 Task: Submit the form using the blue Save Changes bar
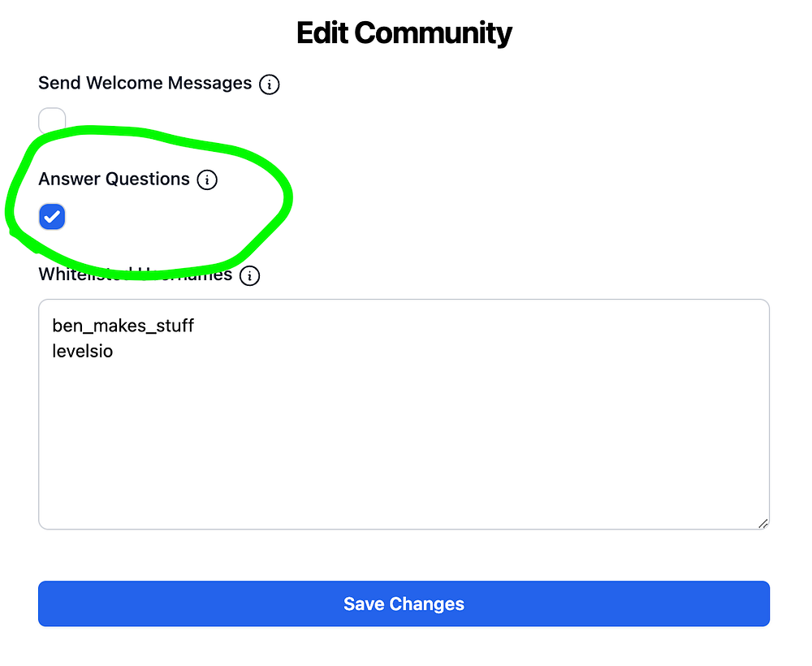404,603
